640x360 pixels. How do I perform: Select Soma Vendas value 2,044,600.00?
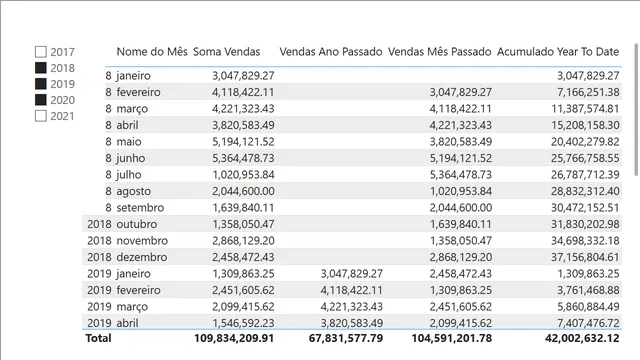(243, 191)
